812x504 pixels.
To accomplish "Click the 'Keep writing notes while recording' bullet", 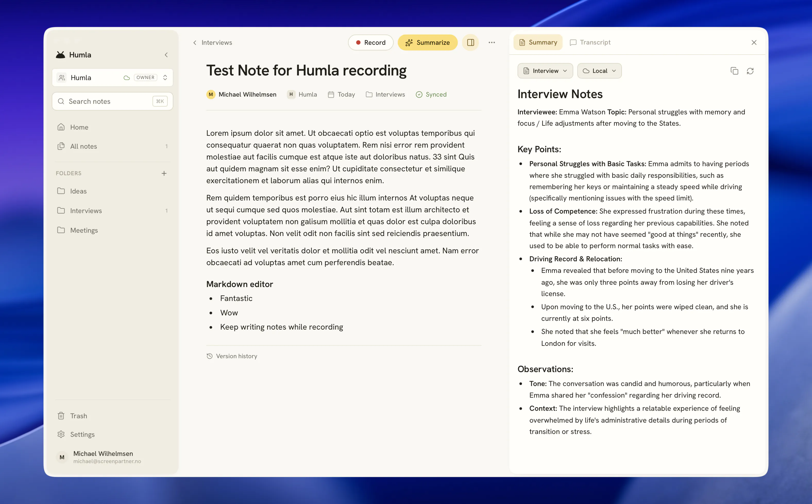I will [282, 327].
